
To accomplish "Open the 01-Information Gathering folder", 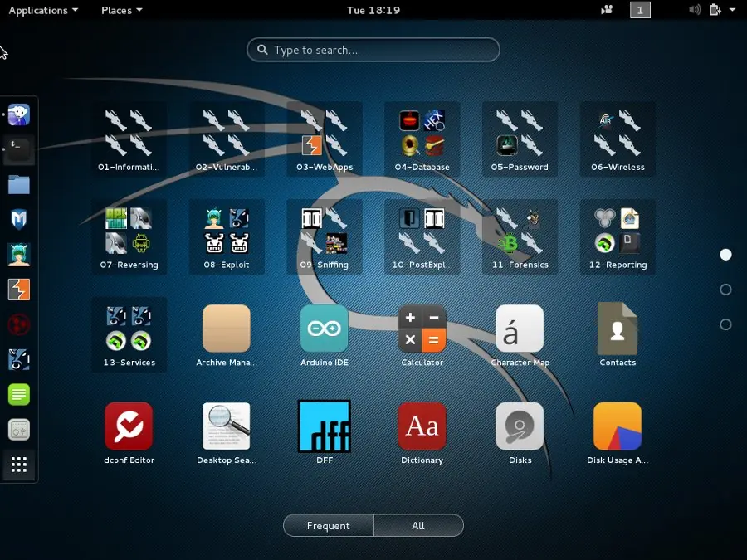I will click(129, 139).
